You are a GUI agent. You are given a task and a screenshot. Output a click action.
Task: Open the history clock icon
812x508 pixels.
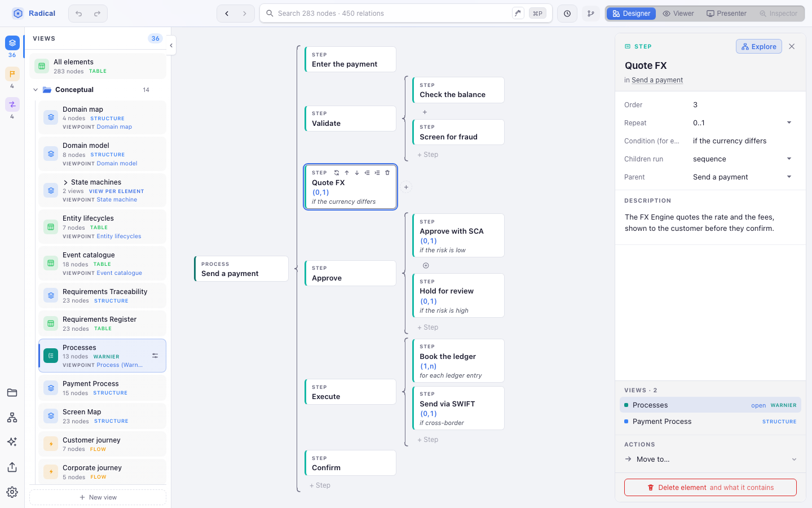[567, 14]
